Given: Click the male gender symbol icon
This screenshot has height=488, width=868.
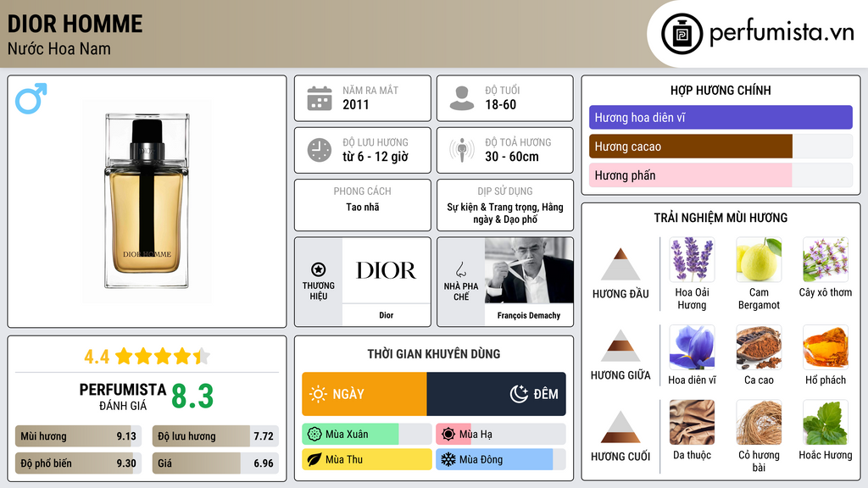Looking at the screenshot, I should (31, 98).
